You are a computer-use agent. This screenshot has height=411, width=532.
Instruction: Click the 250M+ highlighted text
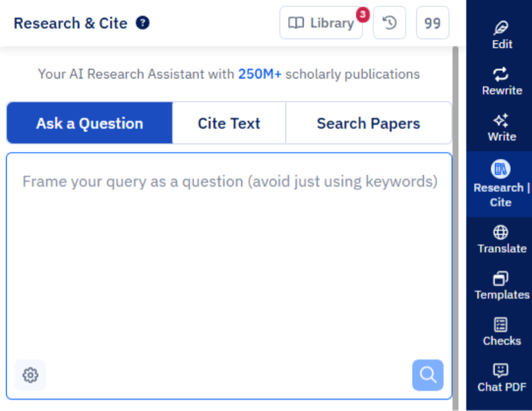tap(260, 74)
